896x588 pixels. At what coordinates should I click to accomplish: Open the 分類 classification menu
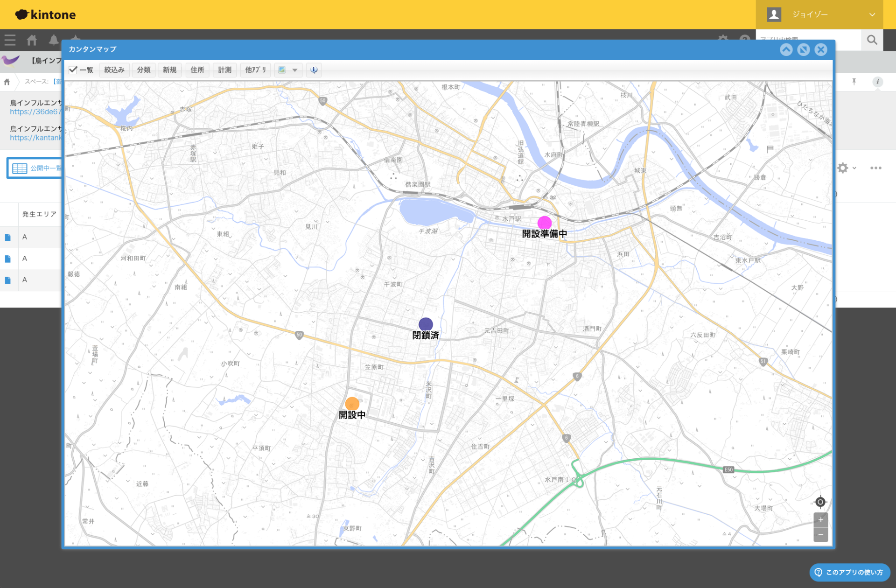pyautogui.click(x=144, y=70)
